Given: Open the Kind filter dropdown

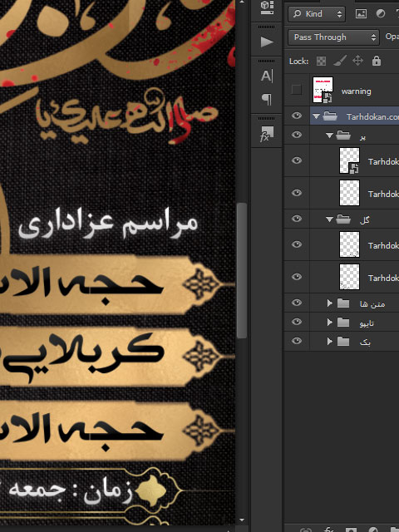Looking at the screenshot, I should [x=317, y=14].
